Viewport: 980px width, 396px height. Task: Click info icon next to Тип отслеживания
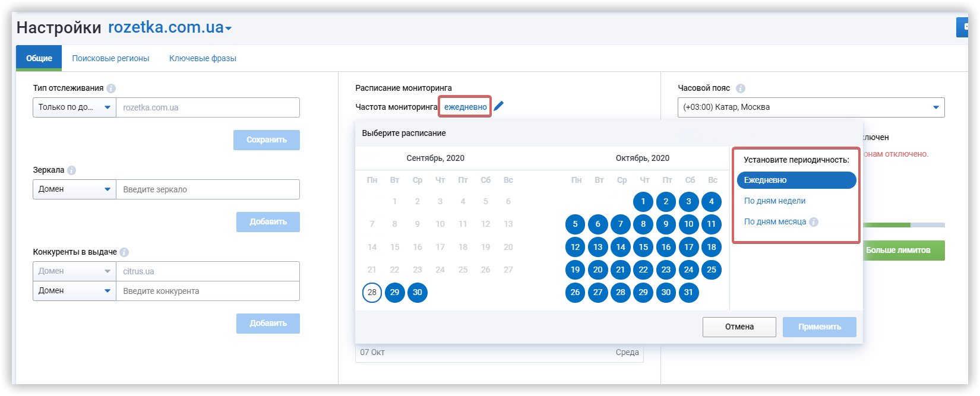tap(111, 88)
